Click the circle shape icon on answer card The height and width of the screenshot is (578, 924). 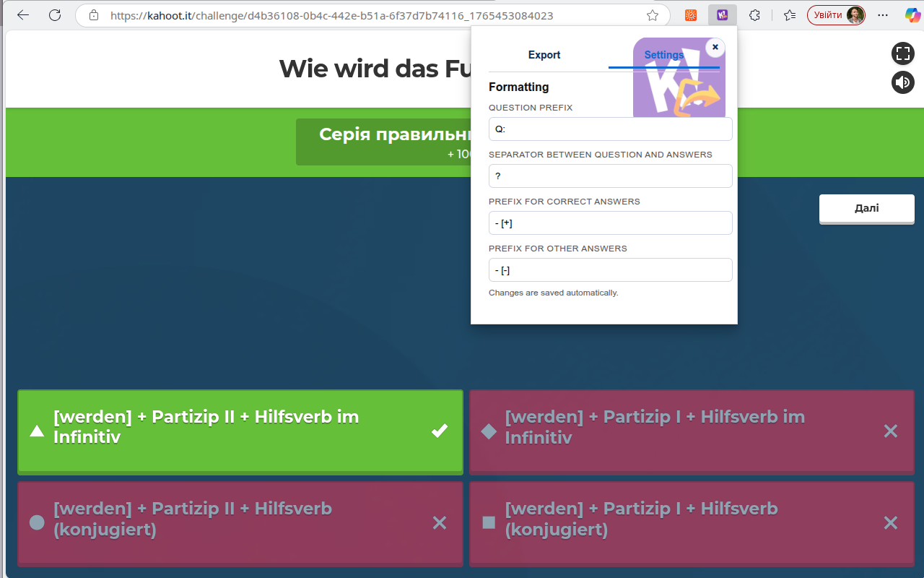pos(37,522)
